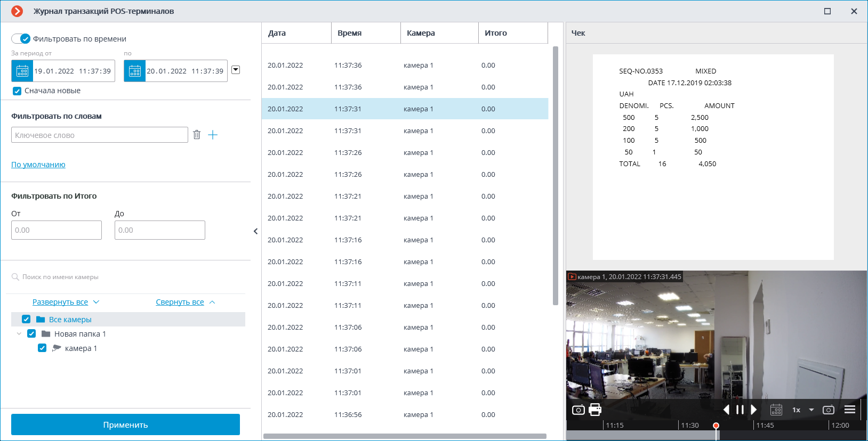
Task: Open archive calendar in video player
Action: (x=776, y=410)
